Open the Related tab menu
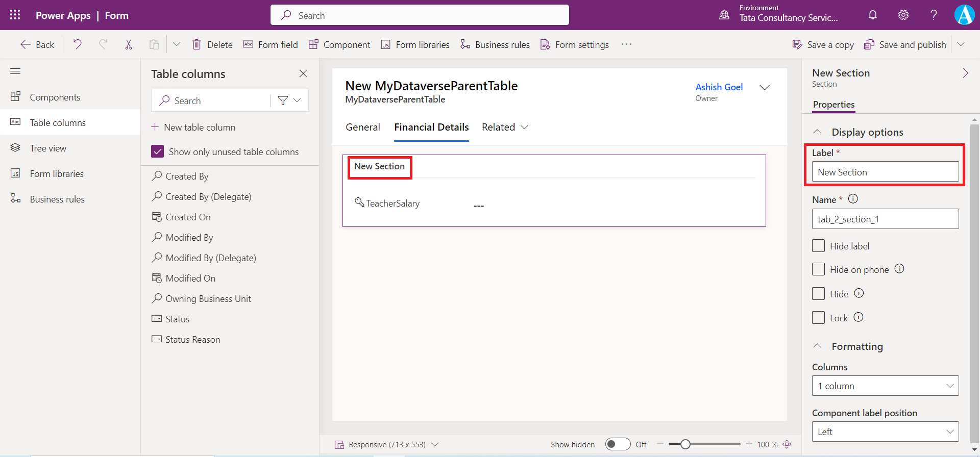 (504, 127)
